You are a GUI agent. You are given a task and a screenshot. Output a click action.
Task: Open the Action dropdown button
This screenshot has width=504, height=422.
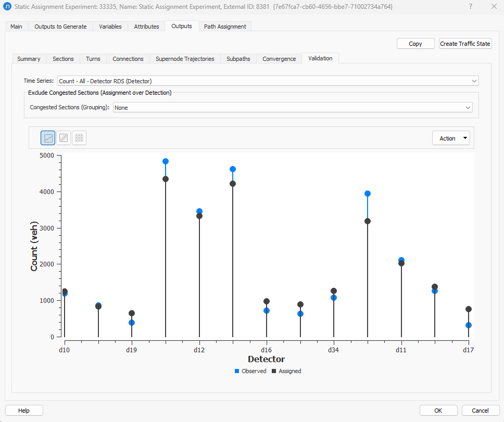click(451, 138)
